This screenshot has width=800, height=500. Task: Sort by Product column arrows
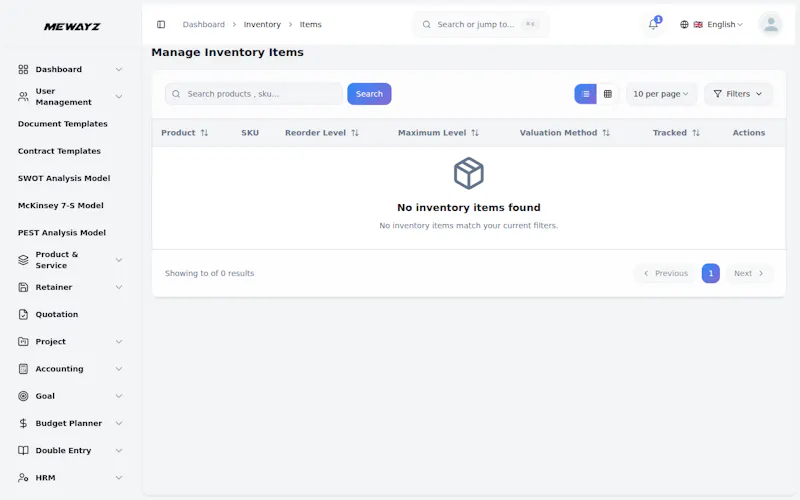coord(204,133)
